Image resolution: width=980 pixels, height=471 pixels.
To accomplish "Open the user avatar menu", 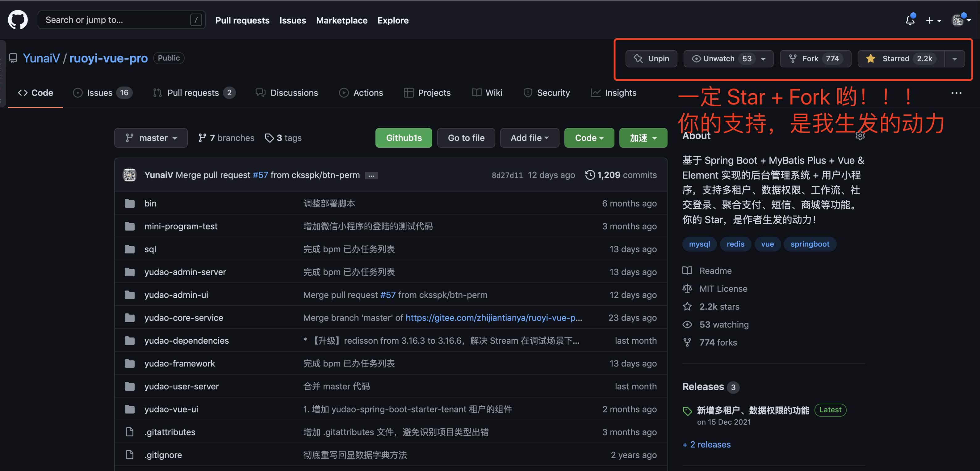I will [961, 20].
